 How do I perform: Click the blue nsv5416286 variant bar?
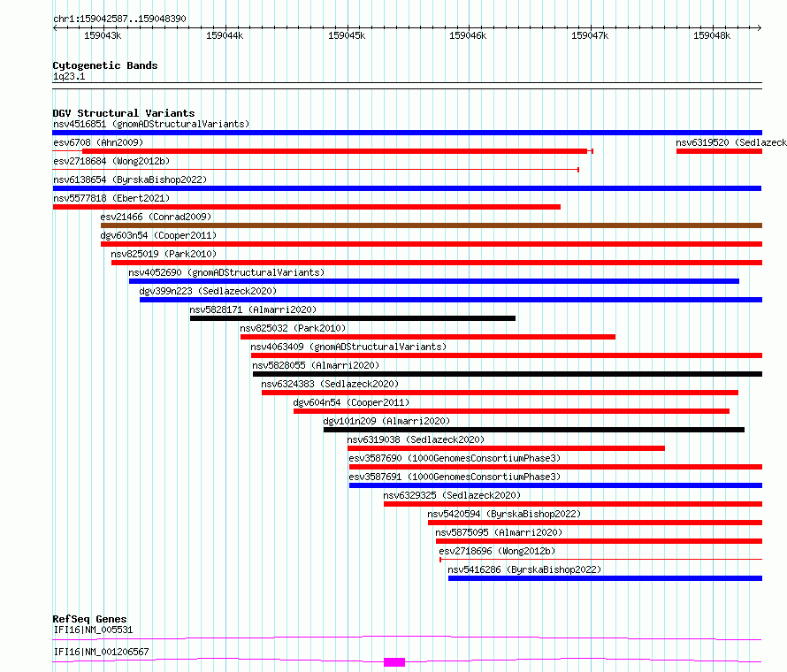[605, 578]
